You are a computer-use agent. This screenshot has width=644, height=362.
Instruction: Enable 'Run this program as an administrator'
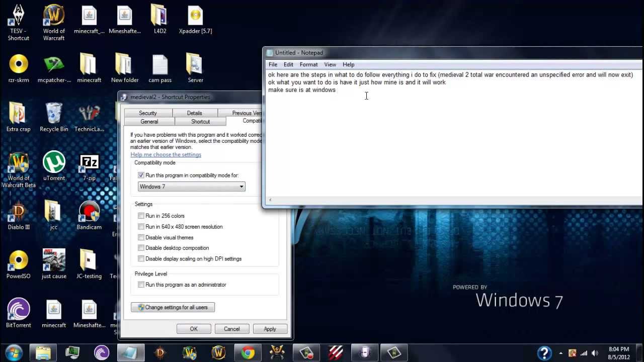click(141, 285)
